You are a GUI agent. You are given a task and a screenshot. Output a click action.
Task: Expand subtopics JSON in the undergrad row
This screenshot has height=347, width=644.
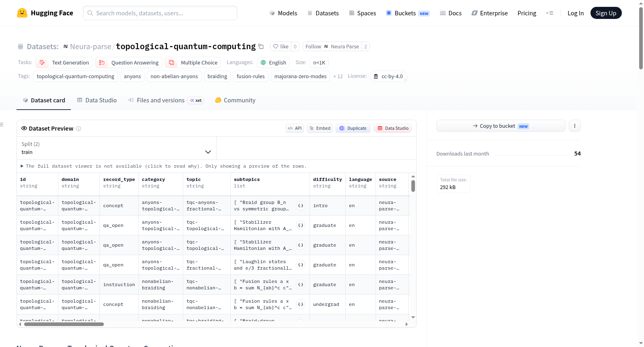tap(301, 304)
